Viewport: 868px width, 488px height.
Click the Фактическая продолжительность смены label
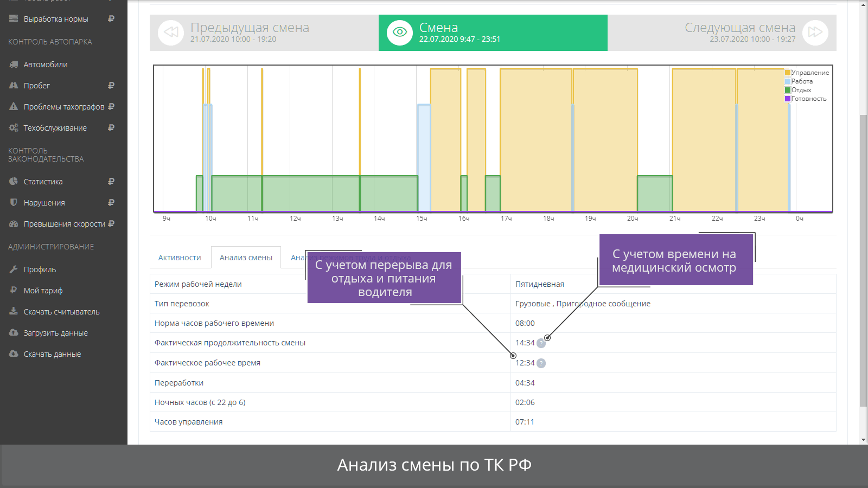tap(230, 343)
